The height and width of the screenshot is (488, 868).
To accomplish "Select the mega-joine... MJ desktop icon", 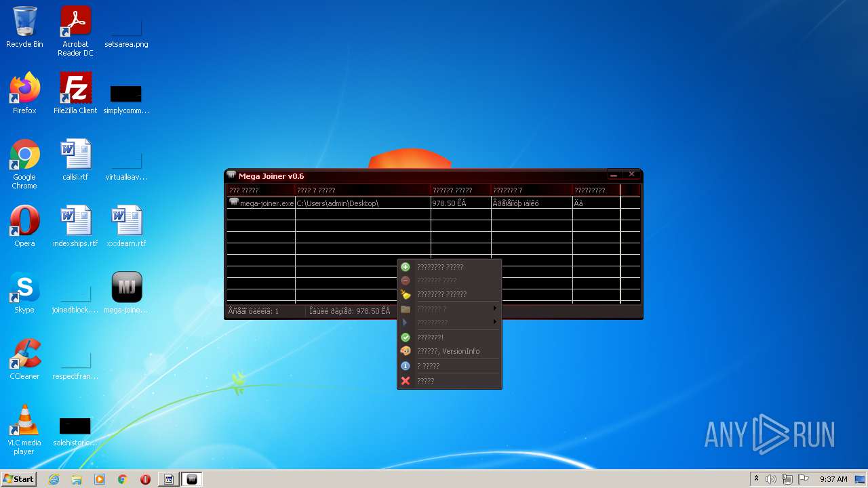I will (x=126, y=293).
